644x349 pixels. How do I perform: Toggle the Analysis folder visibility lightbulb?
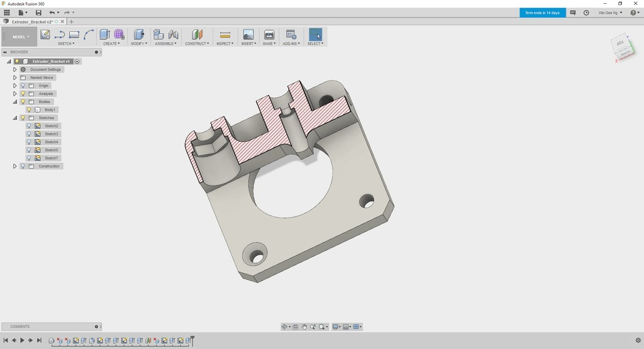(x=23, y=94)
